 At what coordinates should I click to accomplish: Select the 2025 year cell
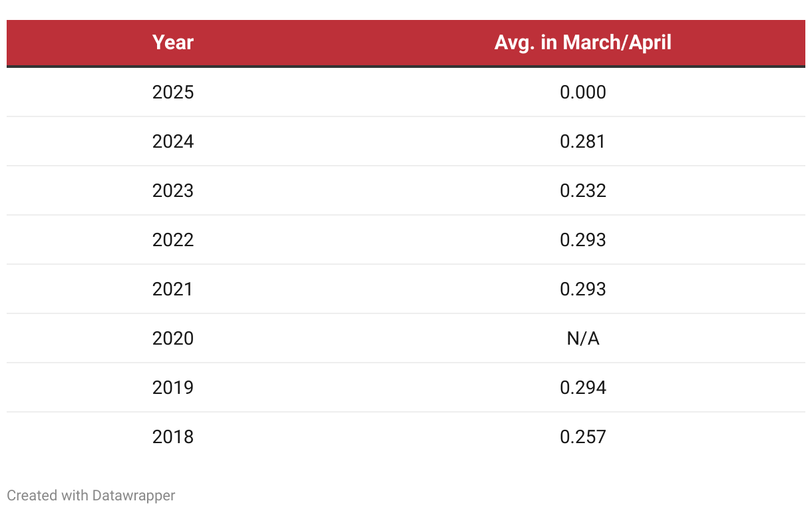173,92
